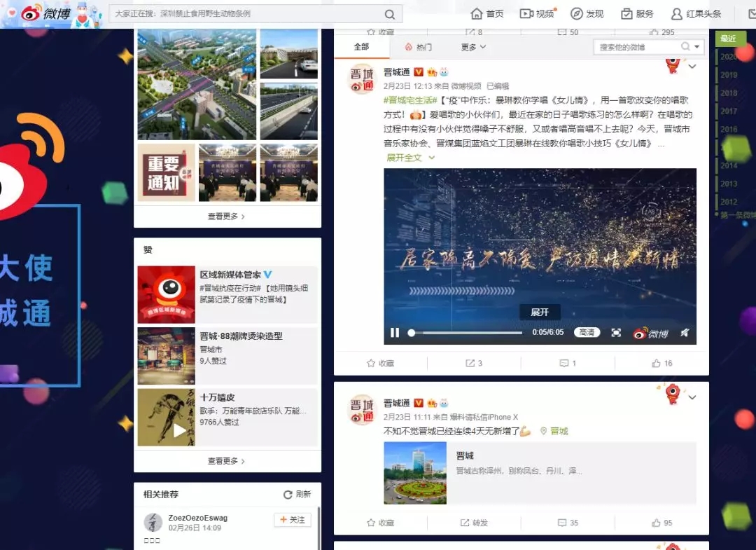Change video quality with 高清 button
Screen dimensions: 756x550
coord(587,332)
